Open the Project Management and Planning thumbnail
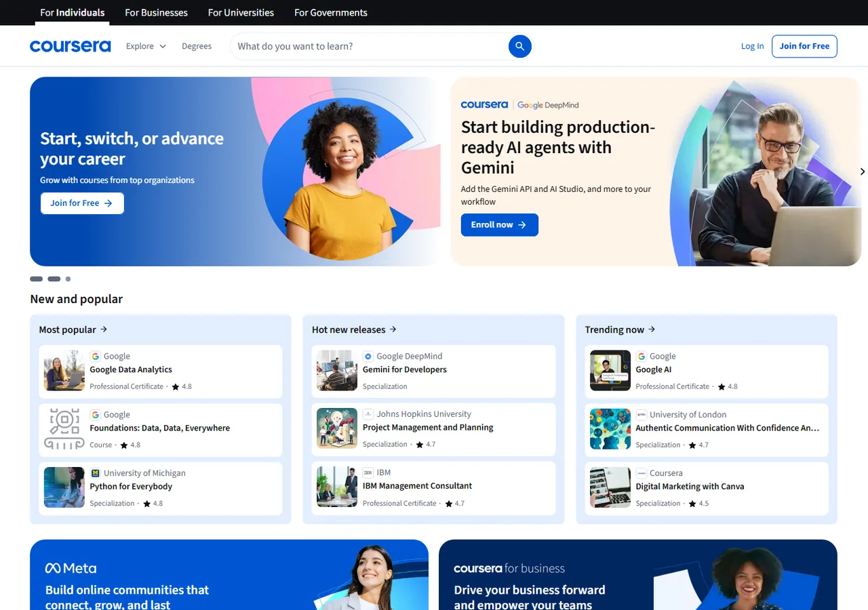Image resolution: width=868 pixels, height=610 pixels. point(337,428)
